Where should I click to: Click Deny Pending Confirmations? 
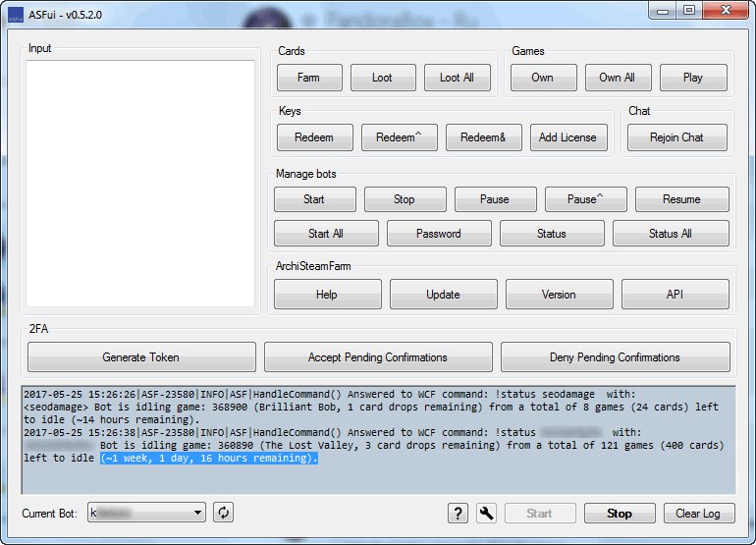pyautogui.click(x=616, y=357)
